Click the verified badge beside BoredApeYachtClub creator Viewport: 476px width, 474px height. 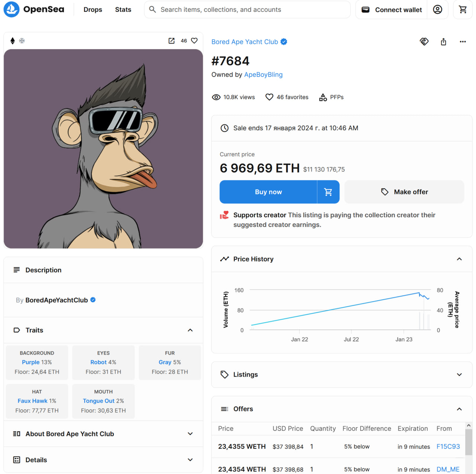coord(93,300)
